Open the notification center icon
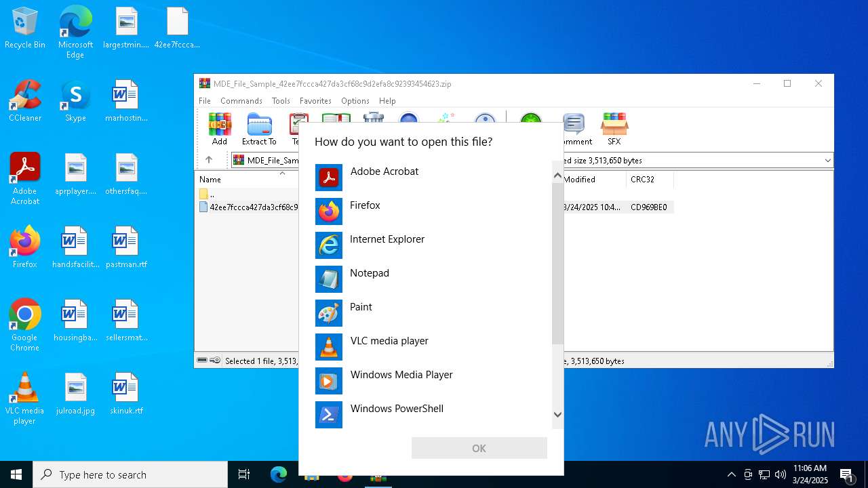The width and height of the screenshot is (868, 488). point(846,474)
